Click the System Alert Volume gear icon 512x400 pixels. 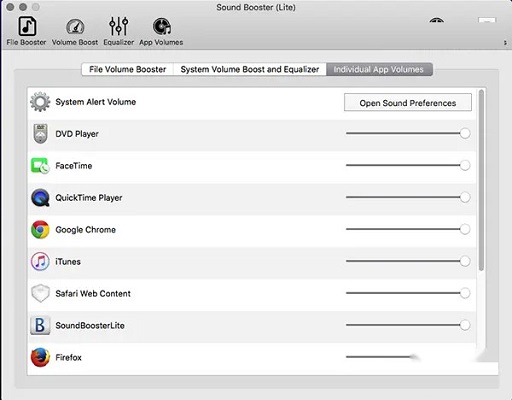(40, 102)
